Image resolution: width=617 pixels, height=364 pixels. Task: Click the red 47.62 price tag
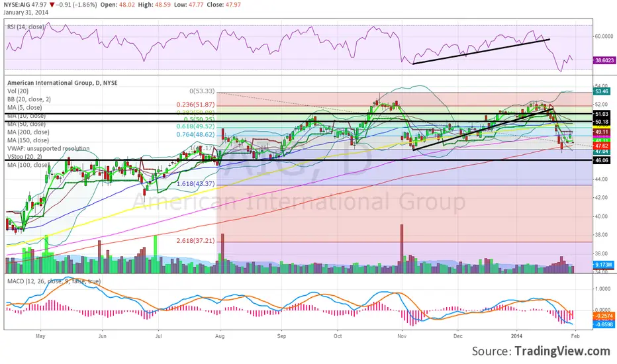point(602,146)
